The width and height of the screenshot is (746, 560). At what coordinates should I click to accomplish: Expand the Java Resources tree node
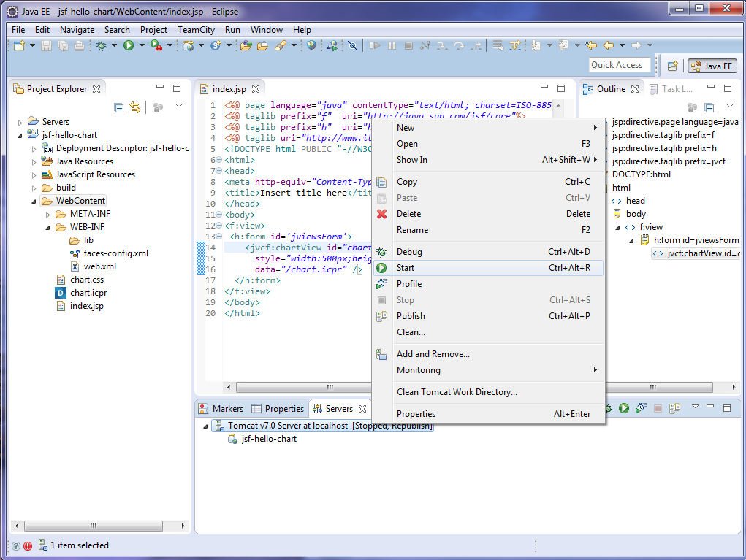[34, 161]
